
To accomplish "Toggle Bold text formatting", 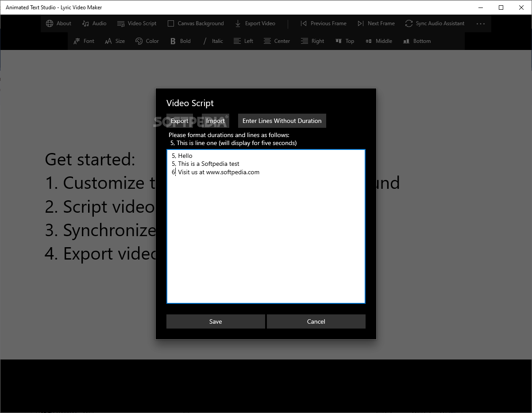I will [x=180, y=41].
